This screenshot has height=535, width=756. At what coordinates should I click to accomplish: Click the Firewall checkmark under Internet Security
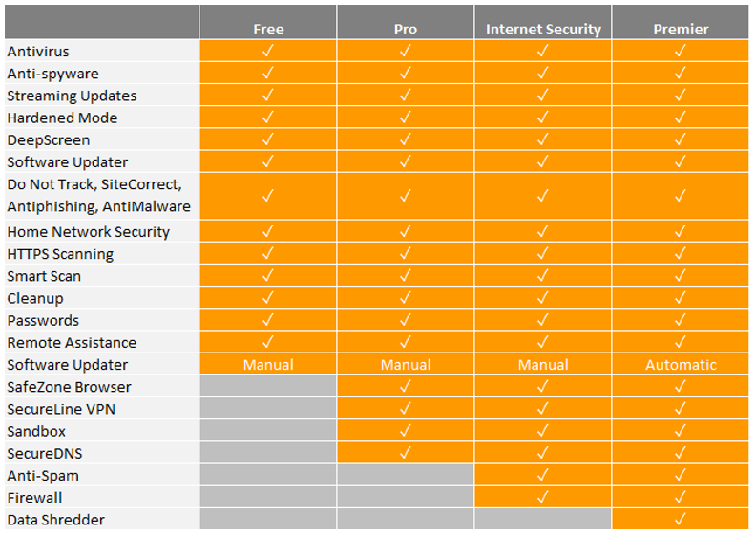coord(543,497)
